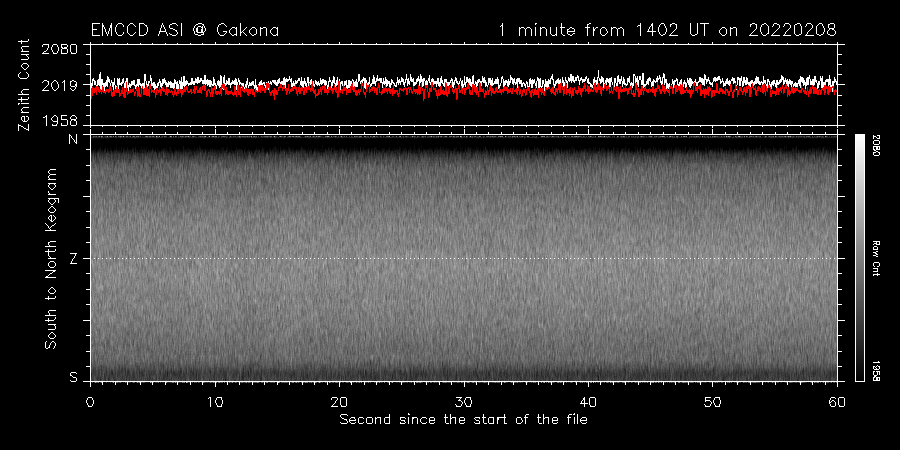Click the white zenith count trace
This screenshot has height=450, width=900.
point(463,81)
